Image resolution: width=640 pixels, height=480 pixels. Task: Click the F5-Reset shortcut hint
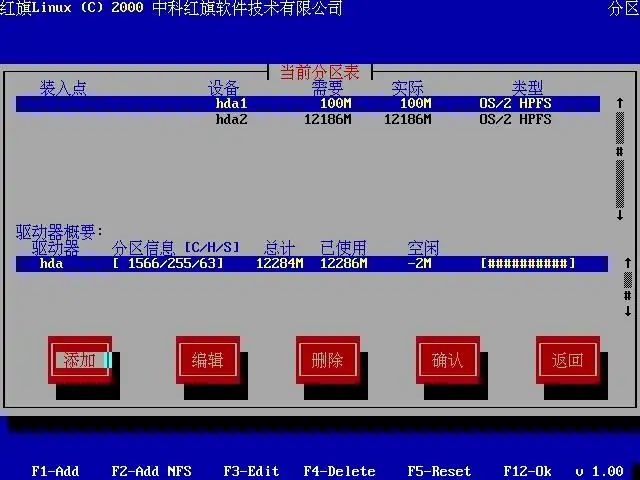tap(440, 471)
